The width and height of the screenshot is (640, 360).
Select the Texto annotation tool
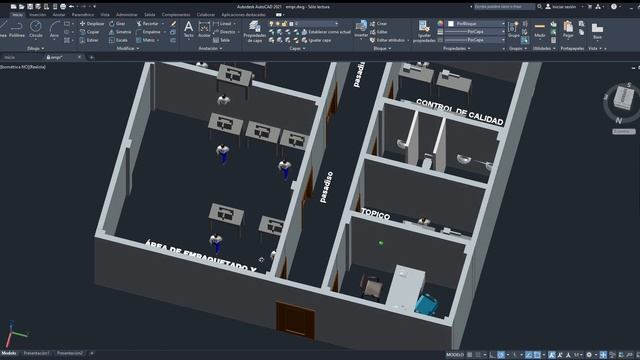188,29
